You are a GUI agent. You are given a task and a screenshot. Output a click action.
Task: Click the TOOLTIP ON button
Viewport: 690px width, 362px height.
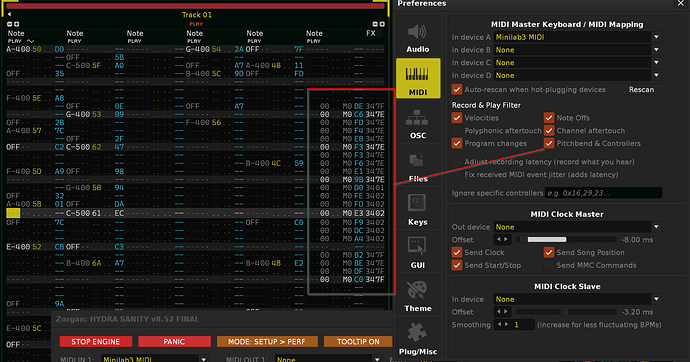[358, 342]
